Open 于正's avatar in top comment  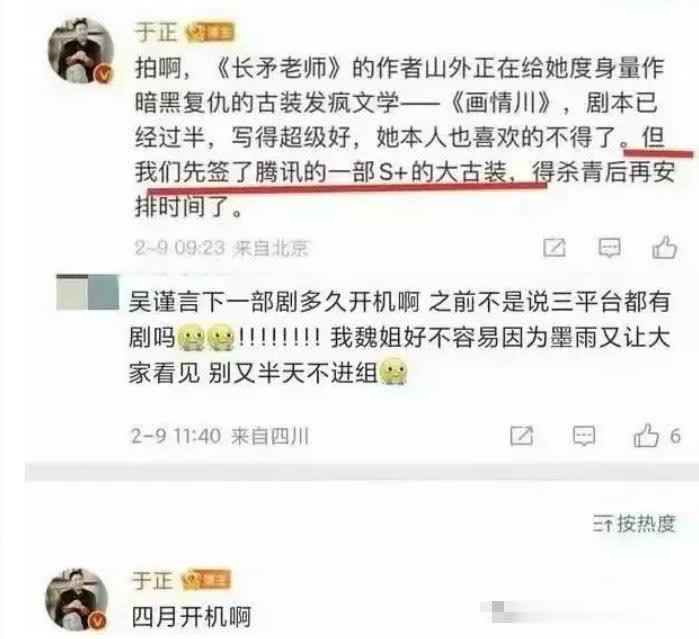[x=81, y=51]
